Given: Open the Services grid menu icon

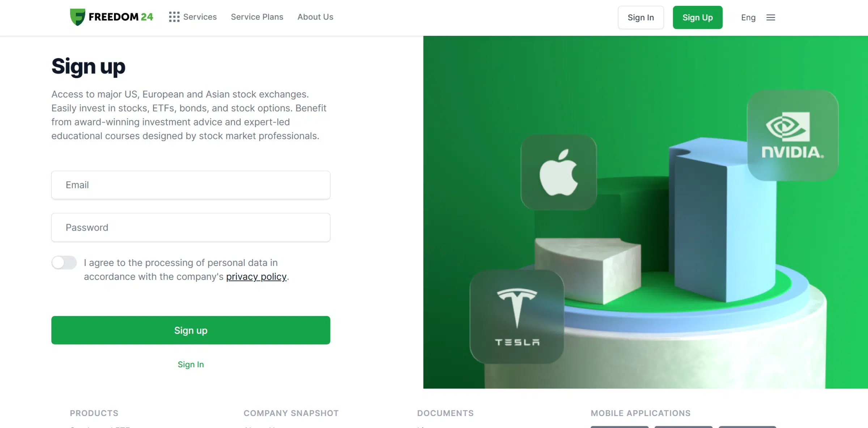Looking at the screenshot, I should click(x=174, y=17).
